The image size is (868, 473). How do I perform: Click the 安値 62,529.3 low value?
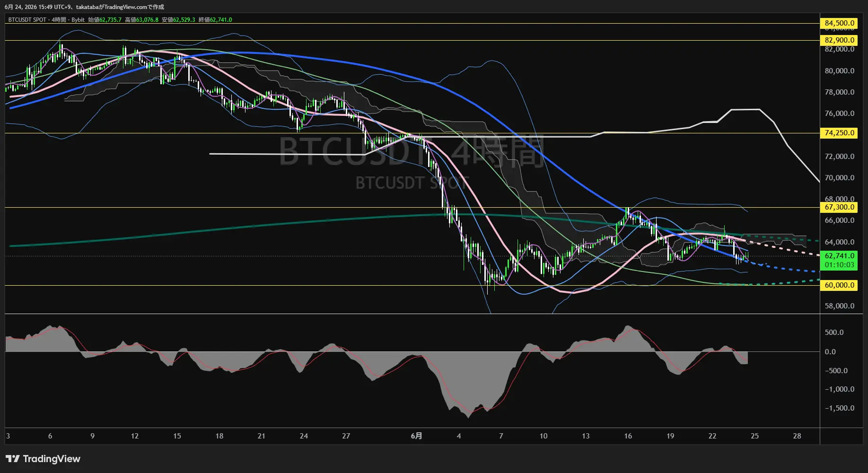[178, 20]
